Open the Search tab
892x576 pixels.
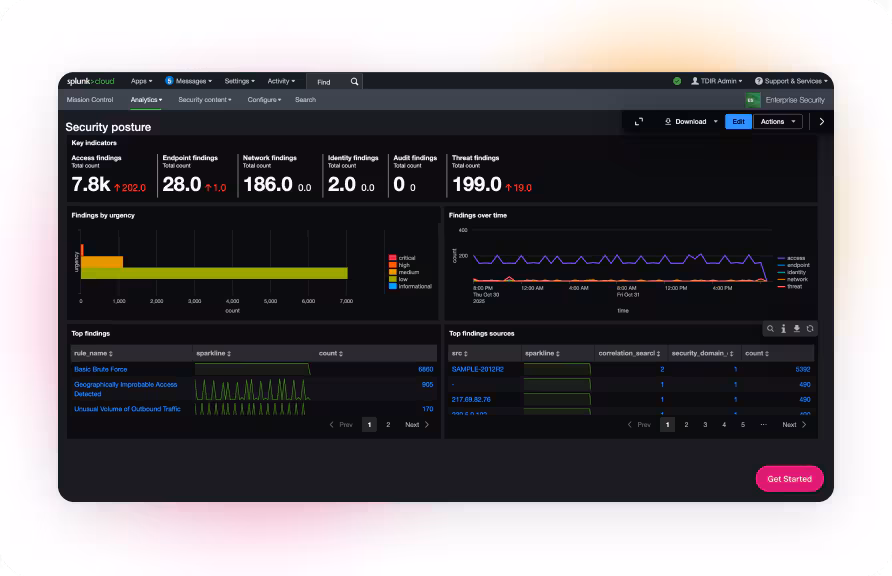tap(305, 100)
